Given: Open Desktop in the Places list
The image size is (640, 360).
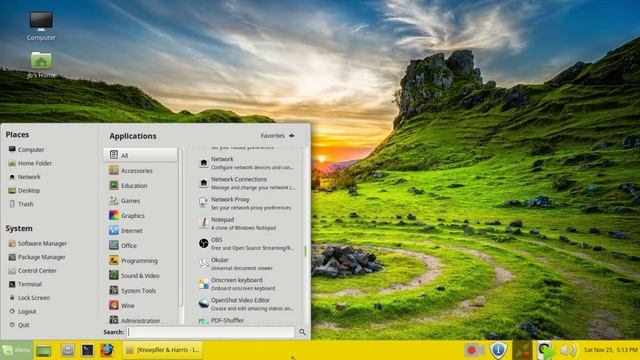Looking at the screenshot, I should pos(24,190).
